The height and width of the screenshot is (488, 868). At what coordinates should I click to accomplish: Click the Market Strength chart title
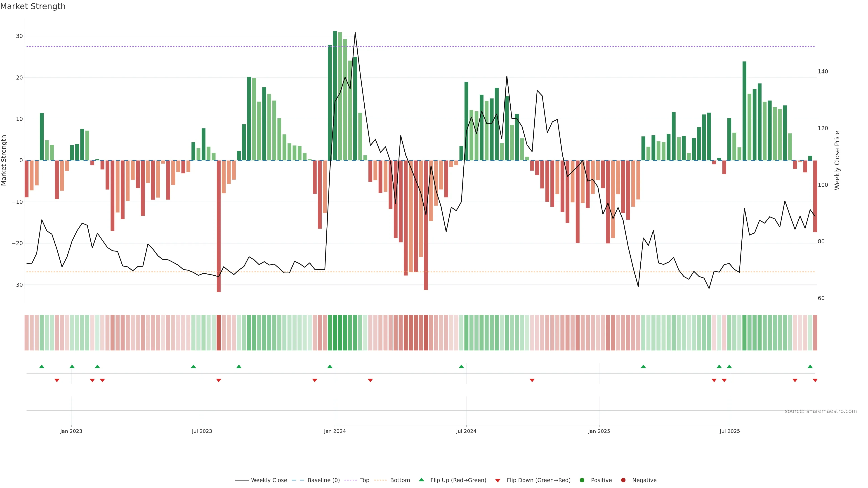33,6
